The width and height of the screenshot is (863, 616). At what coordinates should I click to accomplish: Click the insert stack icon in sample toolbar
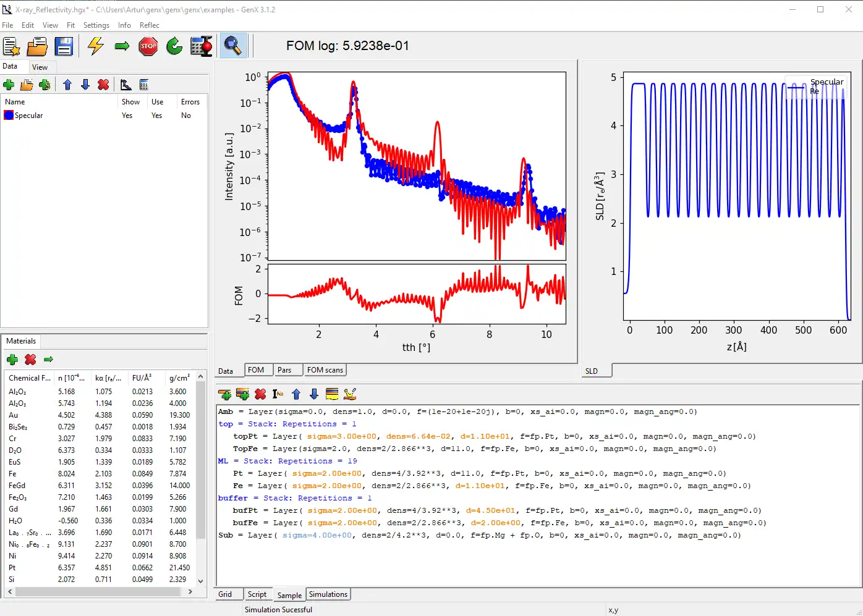click(242, 394)
